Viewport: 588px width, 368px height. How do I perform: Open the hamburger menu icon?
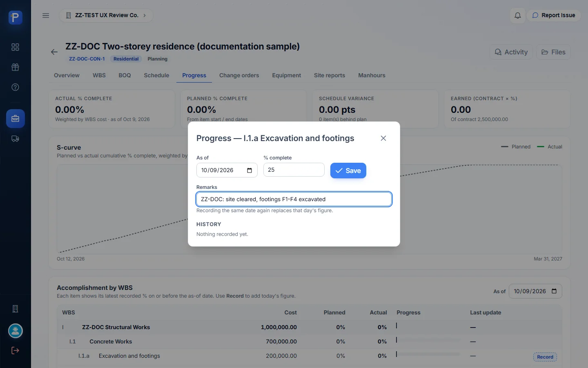(46, 16)
